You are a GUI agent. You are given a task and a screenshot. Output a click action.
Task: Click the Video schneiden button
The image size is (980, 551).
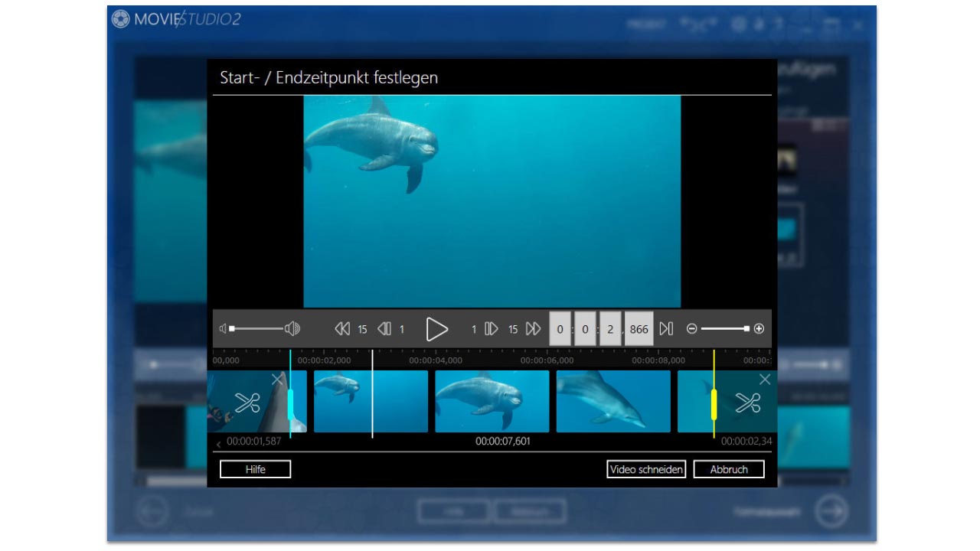tap(646, 469)
